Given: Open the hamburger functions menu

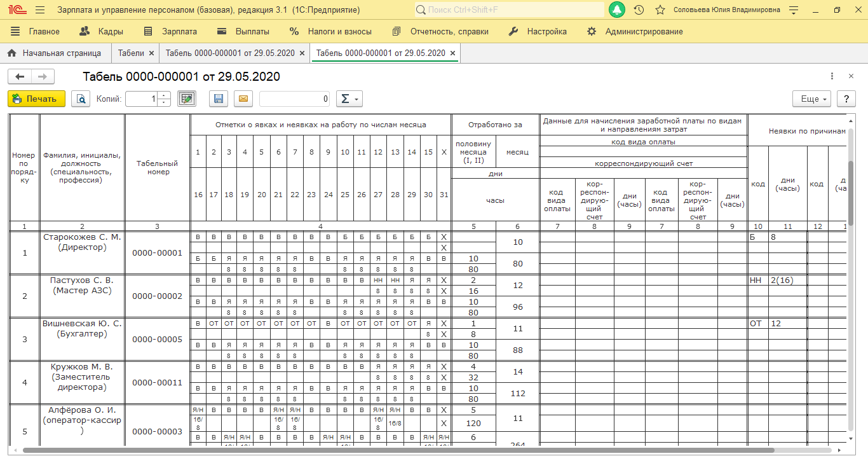Looking at the screenshot, I should [x=40, y=10].
